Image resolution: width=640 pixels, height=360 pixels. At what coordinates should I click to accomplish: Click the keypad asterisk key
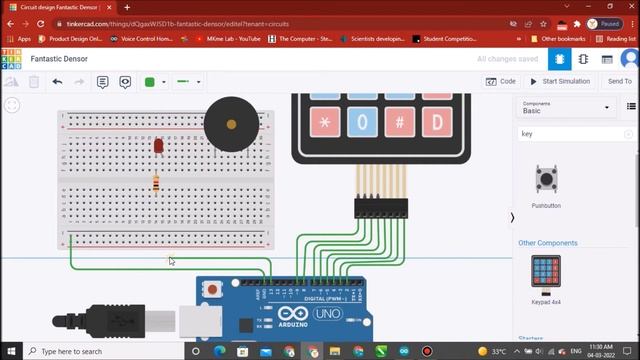[324, 122]
